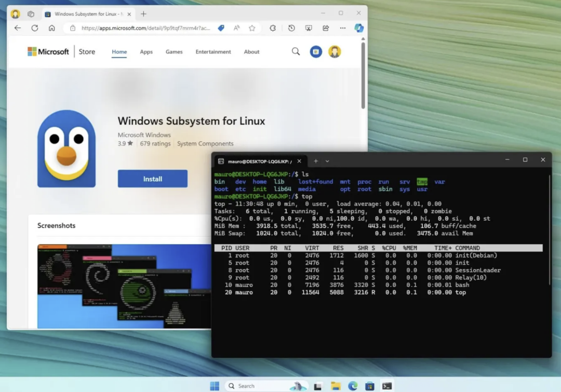Open browser History clock icon
The width and height of the screenshot is (561, 392).
tap(291, 28)
